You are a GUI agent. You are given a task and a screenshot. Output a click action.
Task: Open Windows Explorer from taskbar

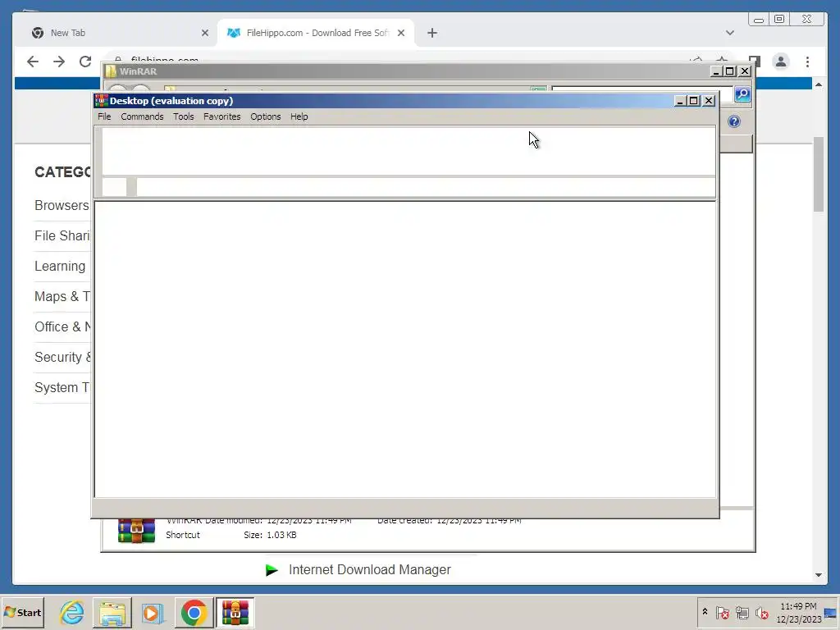click(112, 612)
